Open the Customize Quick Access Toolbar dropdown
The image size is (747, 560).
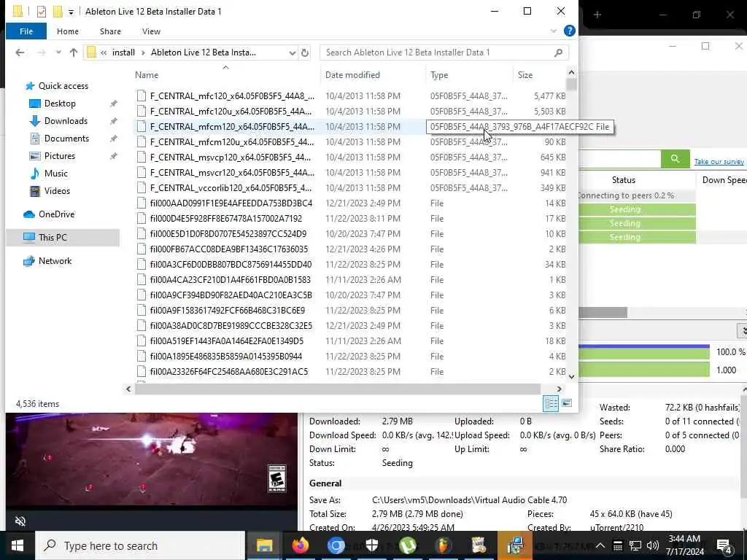pos(71,12)
